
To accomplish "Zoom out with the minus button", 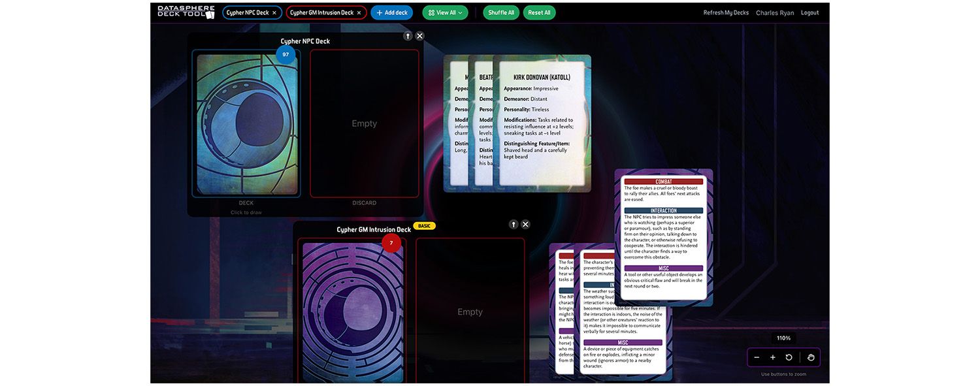I will (x=757, y=357).
